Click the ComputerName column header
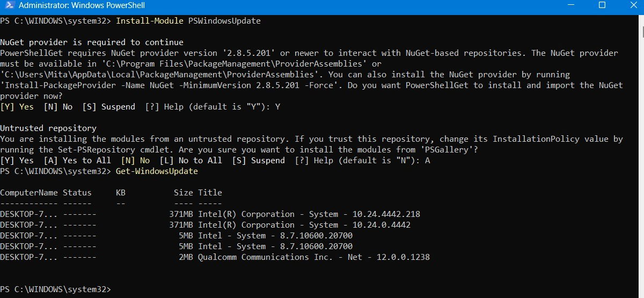644x298 pixels. click(28, 193)
